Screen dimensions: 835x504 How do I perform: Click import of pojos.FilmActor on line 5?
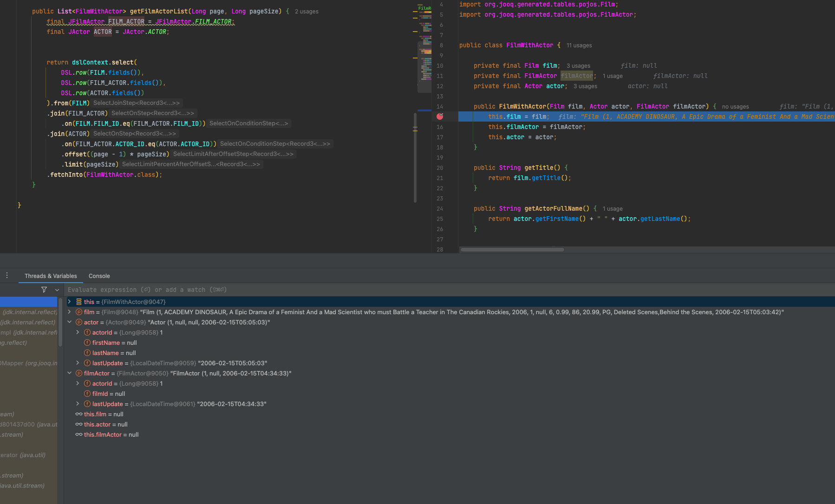(x=548, y=14)
